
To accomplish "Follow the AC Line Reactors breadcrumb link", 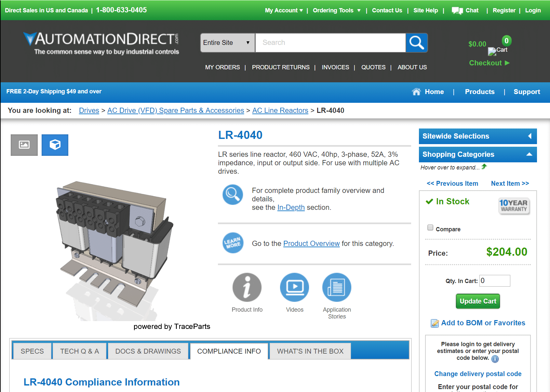I will (x=280, y=111).
